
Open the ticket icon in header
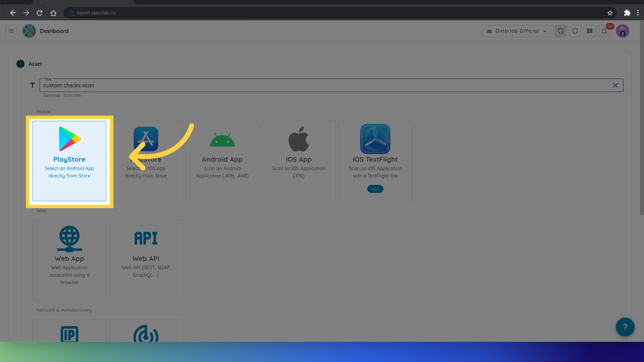point(589,31)
